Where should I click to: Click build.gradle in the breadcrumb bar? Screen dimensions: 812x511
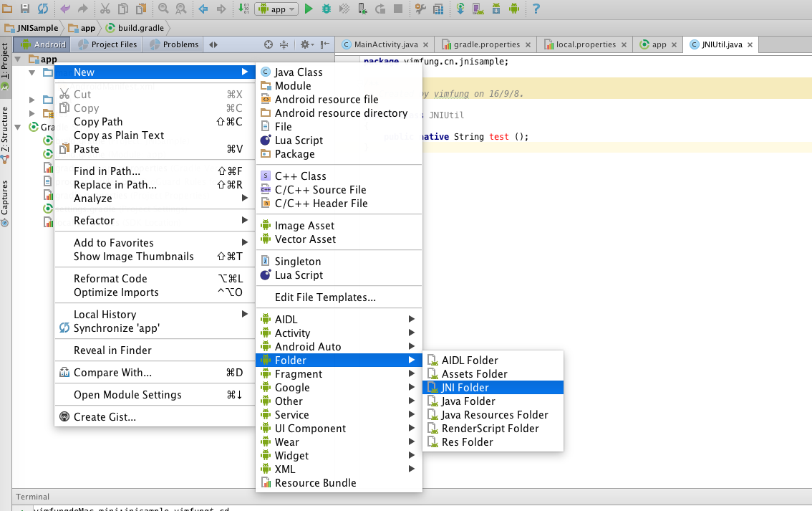click(x=140, y=28)
